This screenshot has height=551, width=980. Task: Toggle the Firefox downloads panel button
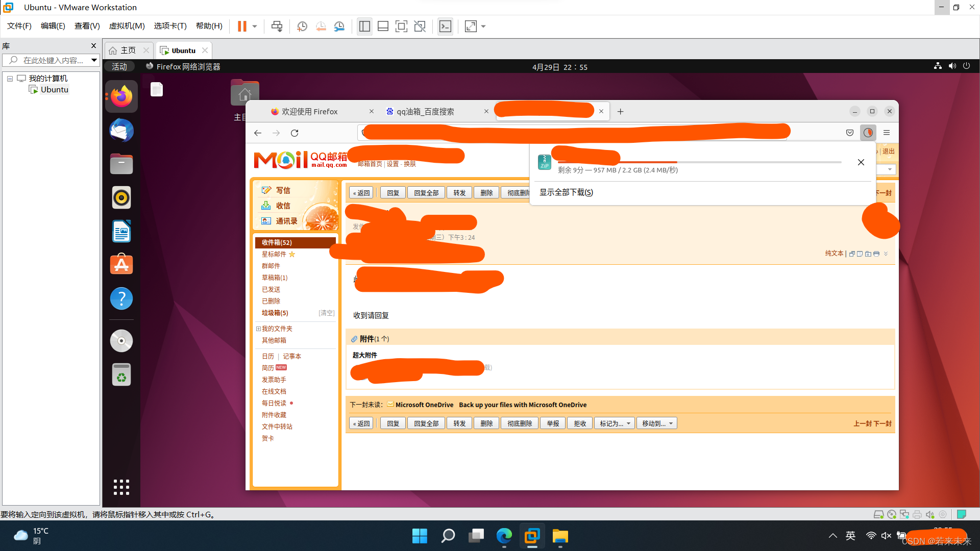click(x=868, y=133)
